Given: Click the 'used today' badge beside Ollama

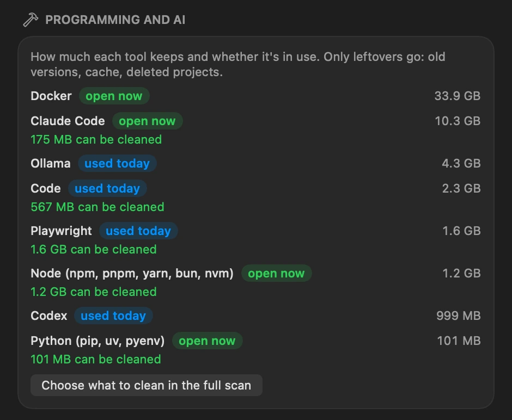Looking at the screenshot, I should (x=117, y=163).
